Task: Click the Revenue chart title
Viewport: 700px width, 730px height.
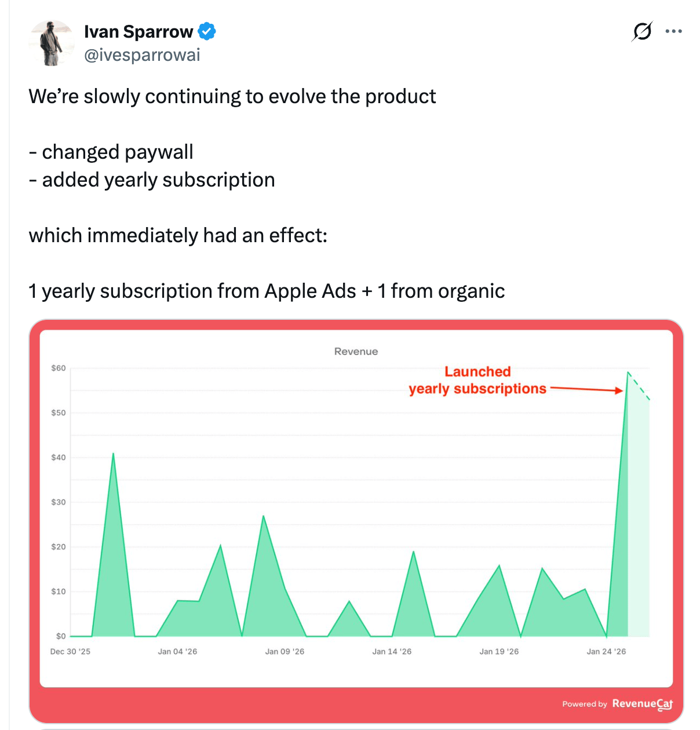Action: click(356, 351)
